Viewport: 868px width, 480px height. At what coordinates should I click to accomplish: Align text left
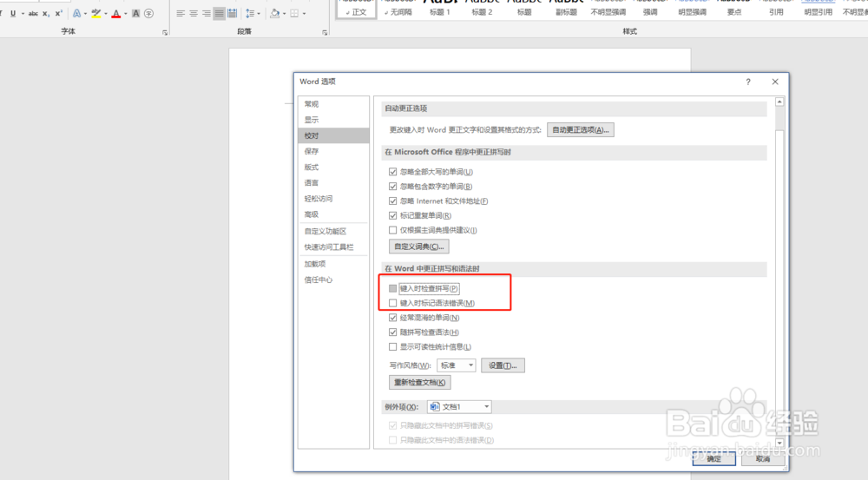click(181, 13)
